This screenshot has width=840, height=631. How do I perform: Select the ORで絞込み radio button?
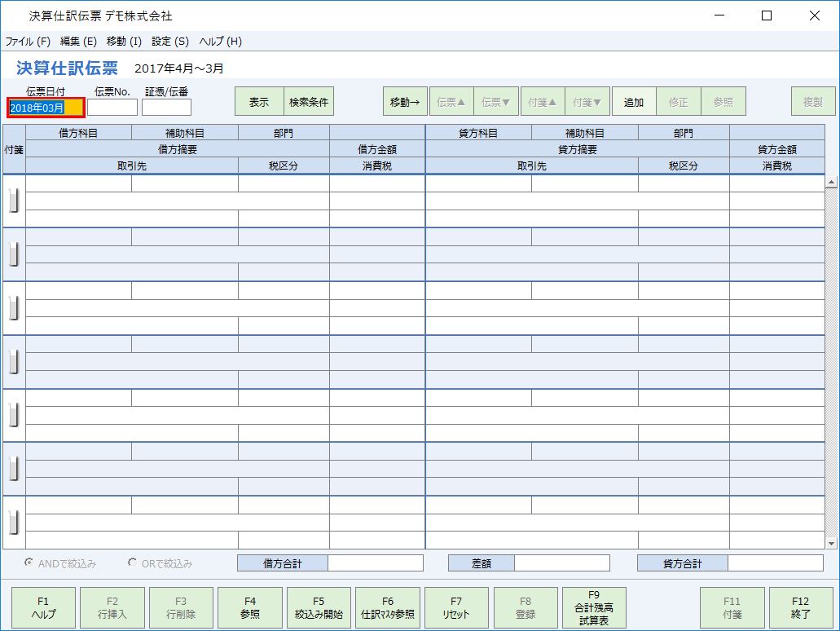[130, 563]
